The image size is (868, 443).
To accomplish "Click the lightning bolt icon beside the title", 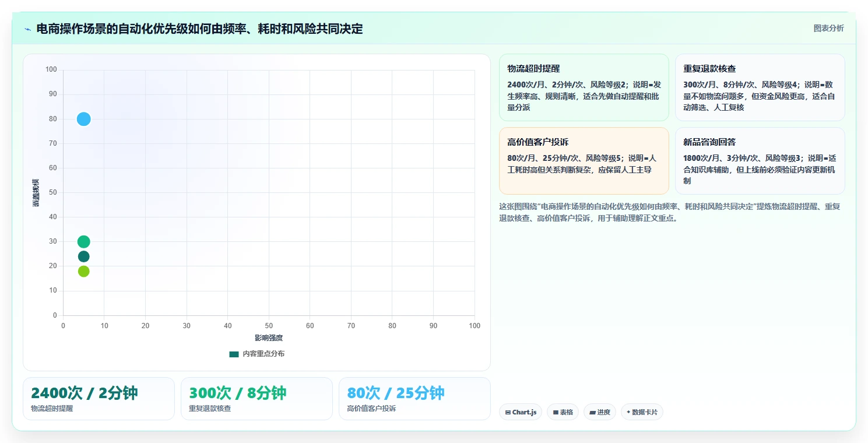I will click(x=27, y=29).
